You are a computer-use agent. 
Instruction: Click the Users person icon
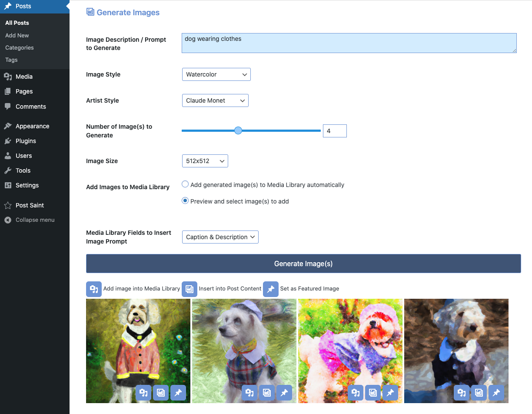[8, 156]
